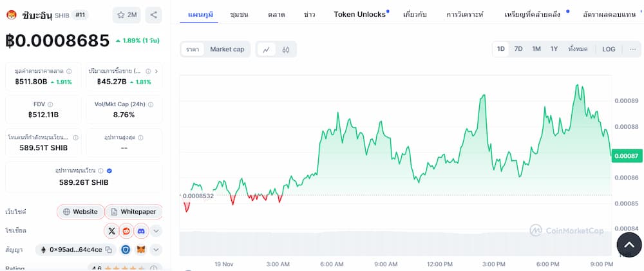
Task: Open the share icon button
Action: pyautogui.click(x=154, y=15)
